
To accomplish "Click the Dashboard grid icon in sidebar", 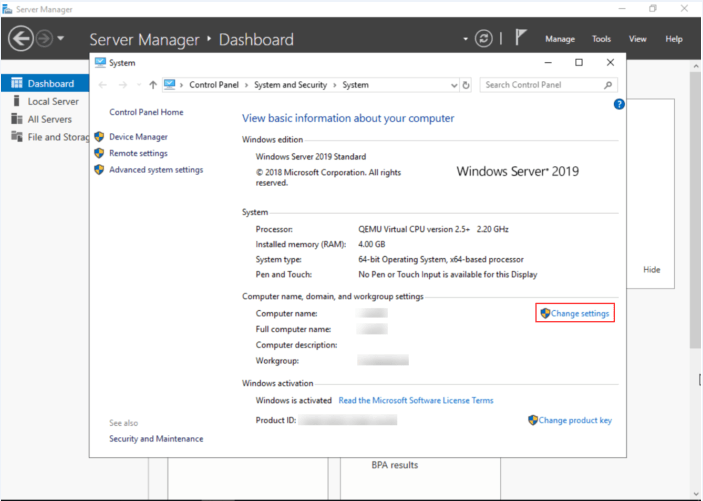I will click(17, 83).
